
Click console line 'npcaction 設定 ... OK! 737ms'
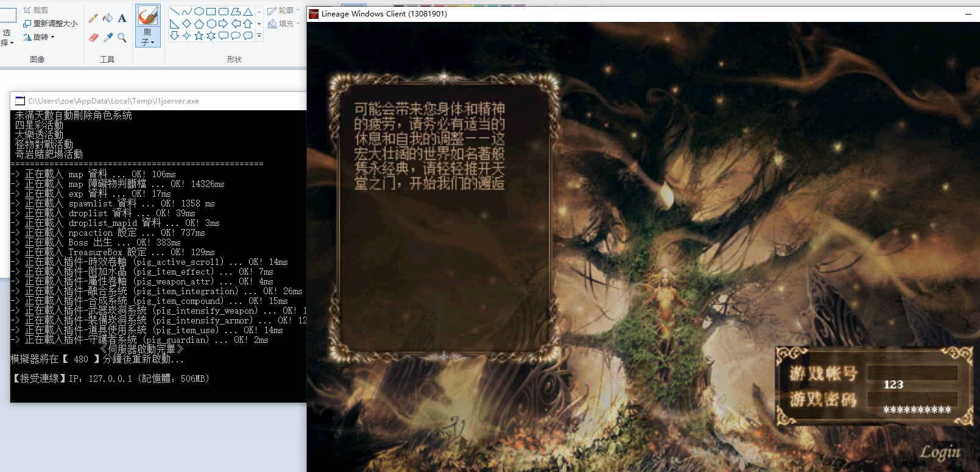click(x=108, y=233)
